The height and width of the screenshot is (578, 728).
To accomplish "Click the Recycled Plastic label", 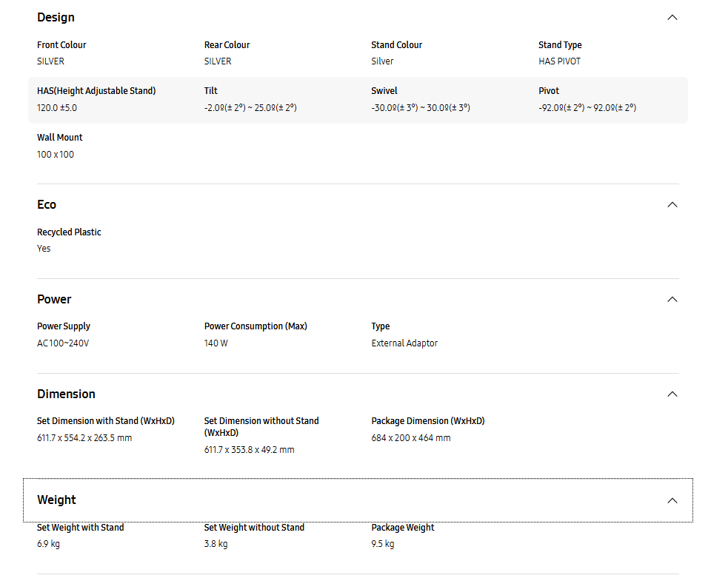I will click(x=69, y=232).
